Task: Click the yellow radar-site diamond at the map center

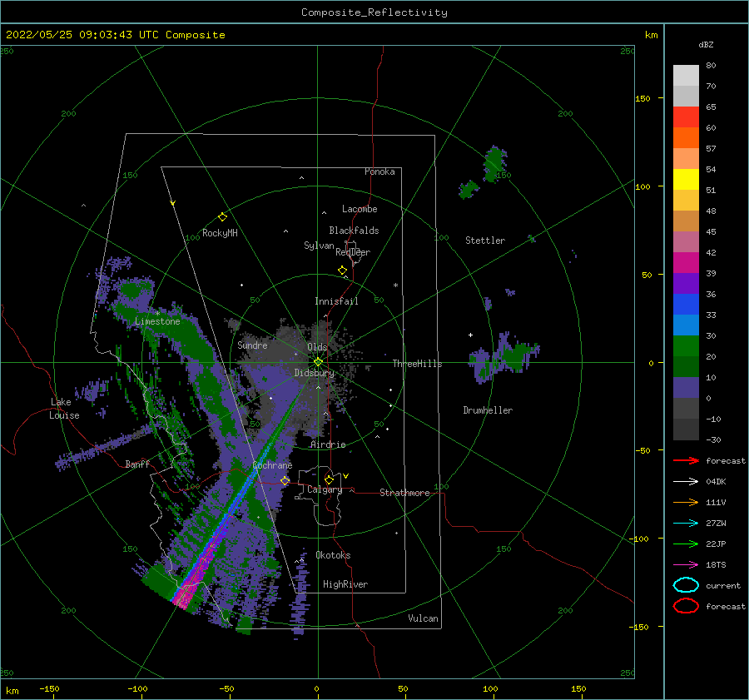Action: (318, 362)
